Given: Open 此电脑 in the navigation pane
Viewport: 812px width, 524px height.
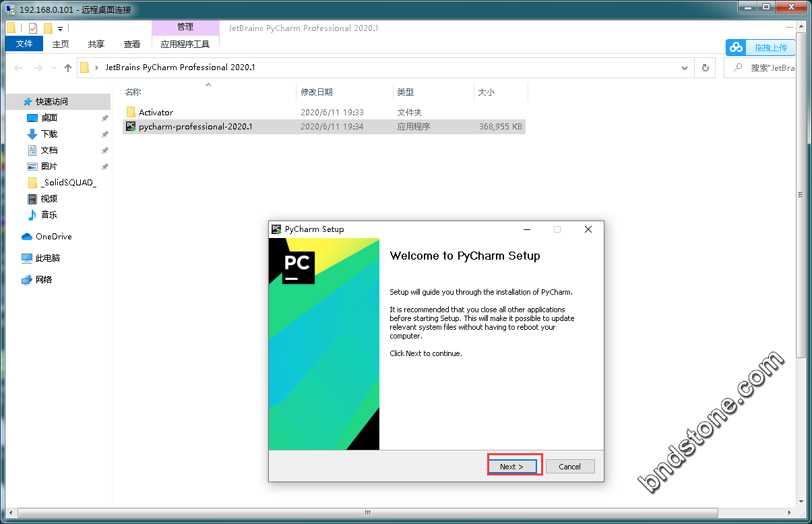Looking at the screenshot, I should point(47,258).
